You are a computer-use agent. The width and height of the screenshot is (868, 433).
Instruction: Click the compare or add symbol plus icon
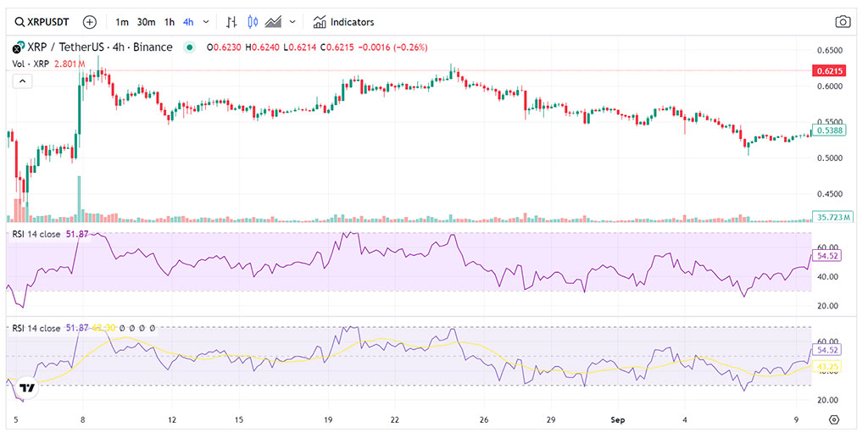point(90,22)
